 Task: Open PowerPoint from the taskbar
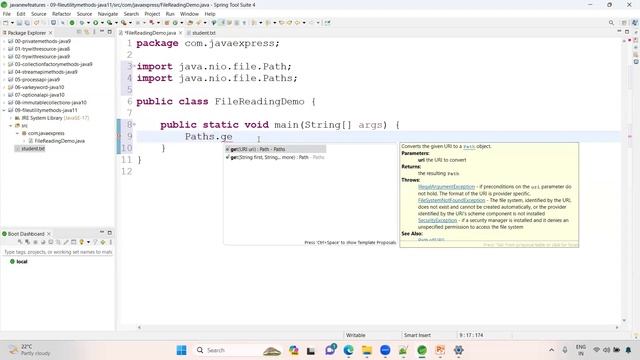click(x=440, y=350)
